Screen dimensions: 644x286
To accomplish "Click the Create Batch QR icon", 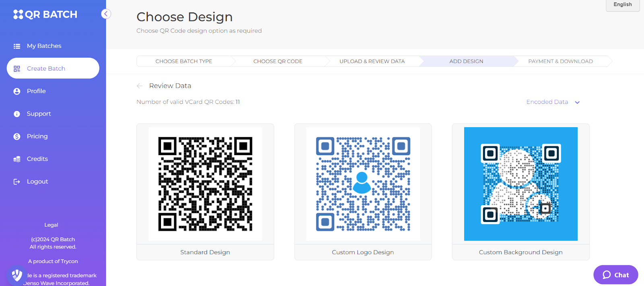I will (17, 69).
